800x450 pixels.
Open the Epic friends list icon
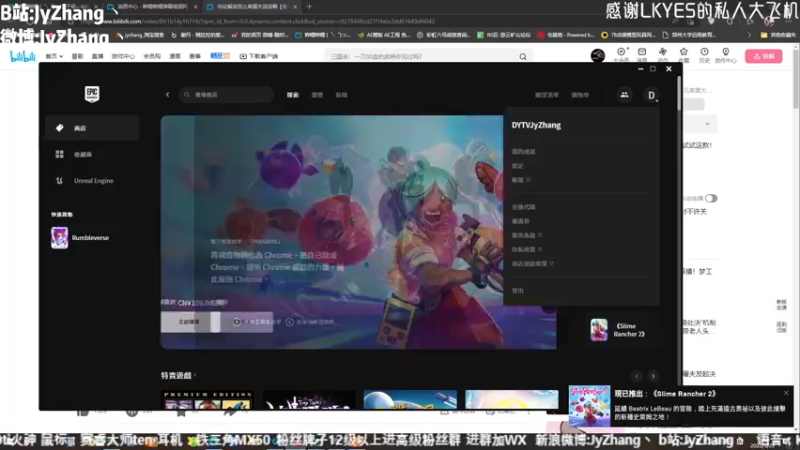pyautogui.click(x=624, y=95)
